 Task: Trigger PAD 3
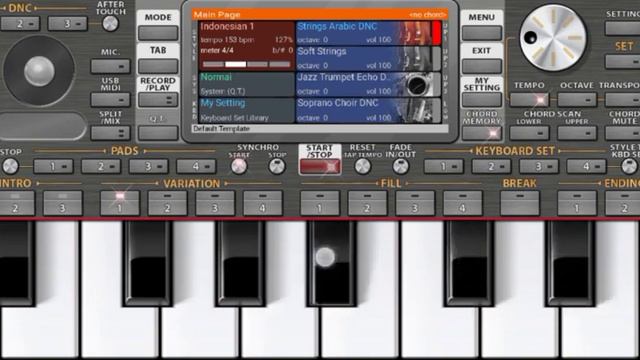pos(149,166)
